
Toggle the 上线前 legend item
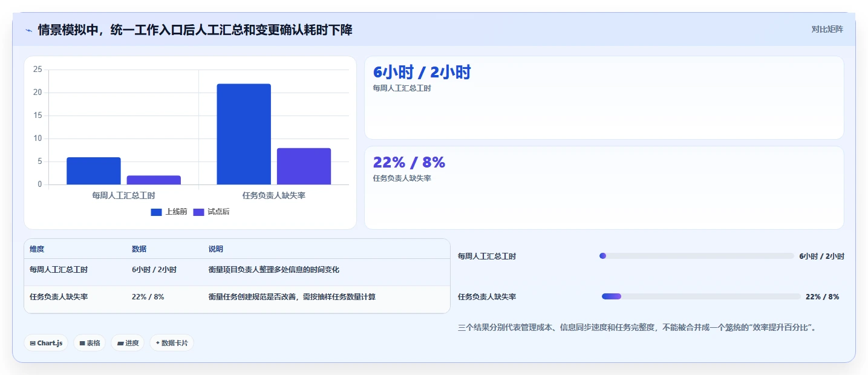click(169, 212)
